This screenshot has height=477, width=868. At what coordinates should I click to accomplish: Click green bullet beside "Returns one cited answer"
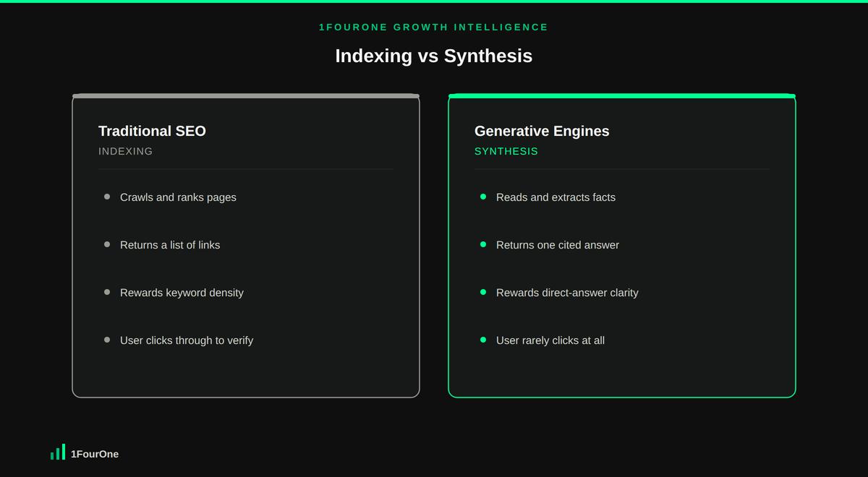(483, 244)
